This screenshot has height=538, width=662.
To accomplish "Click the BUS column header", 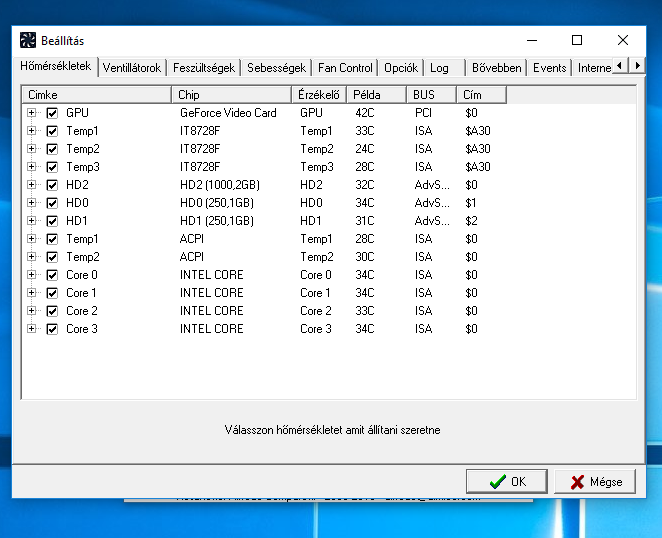I will 431,95.
